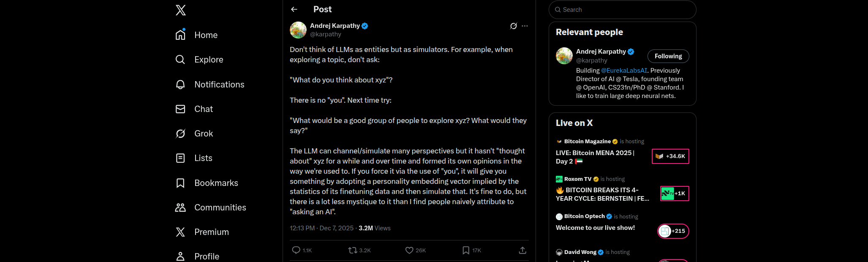Image resolution: width=868 pixels, height=262 pixels.
Task: Open the @karpathy handle on the post
Action: (325, 34)
